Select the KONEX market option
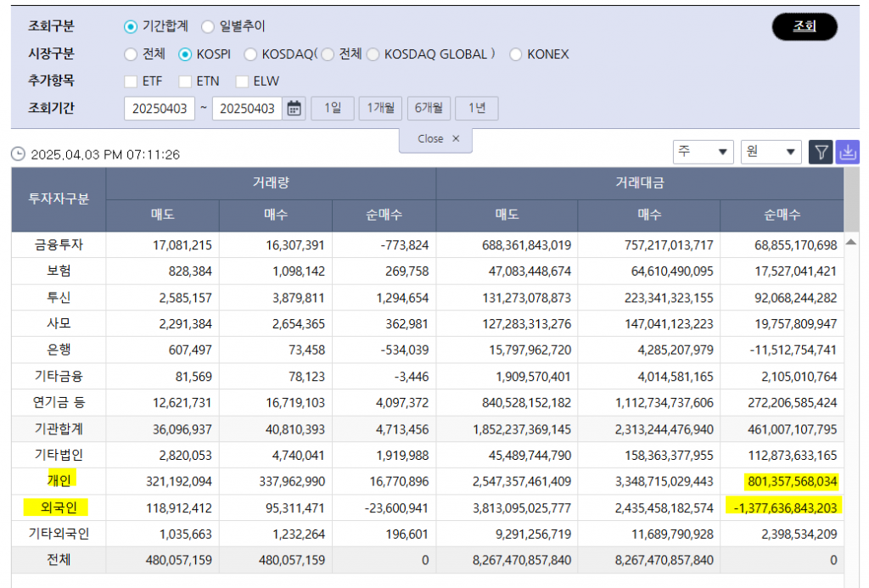The image size is (869, 588). click(515, 54)
